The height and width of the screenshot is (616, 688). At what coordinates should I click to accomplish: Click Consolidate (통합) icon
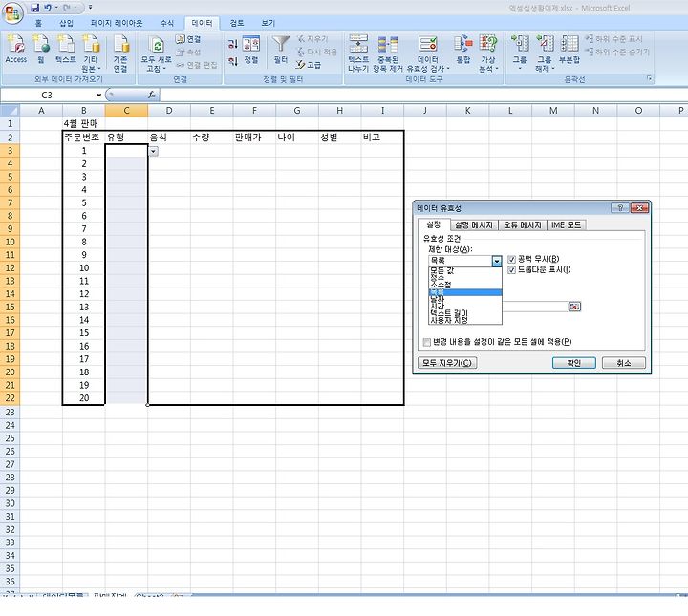pyautogui.click(x=462, y=44)
